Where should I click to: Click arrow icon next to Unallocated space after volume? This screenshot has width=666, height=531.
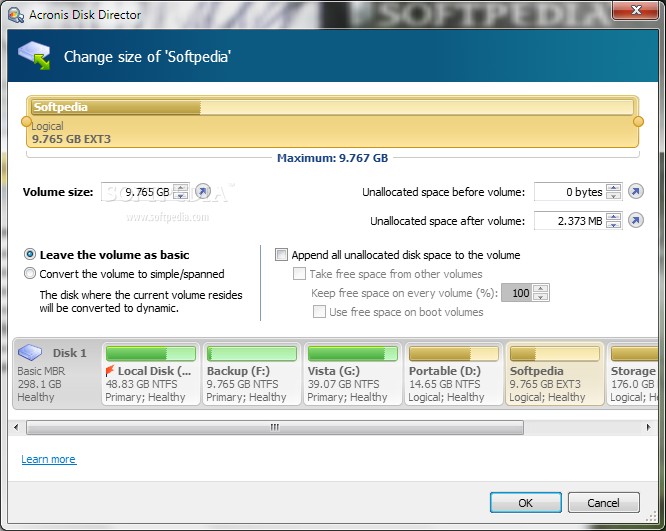[x=635, y=220]
